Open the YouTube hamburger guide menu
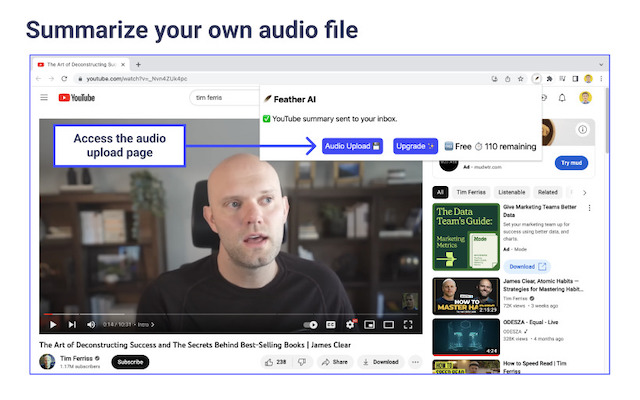This screenshot has height=400, width=640. click(x=44, y=98)
